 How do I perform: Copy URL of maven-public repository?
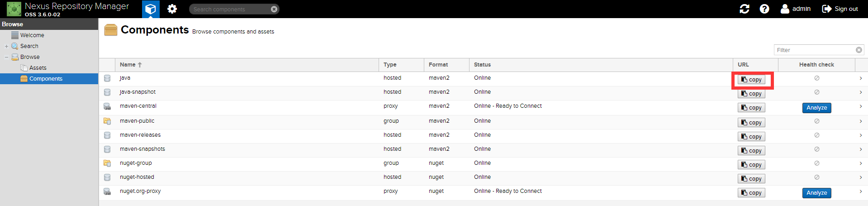[x=751, y=123]
